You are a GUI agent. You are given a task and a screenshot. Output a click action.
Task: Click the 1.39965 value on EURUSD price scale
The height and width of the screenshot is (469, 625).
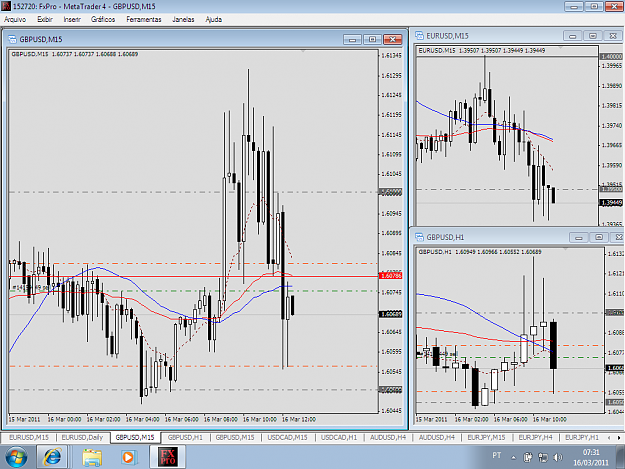611,66
